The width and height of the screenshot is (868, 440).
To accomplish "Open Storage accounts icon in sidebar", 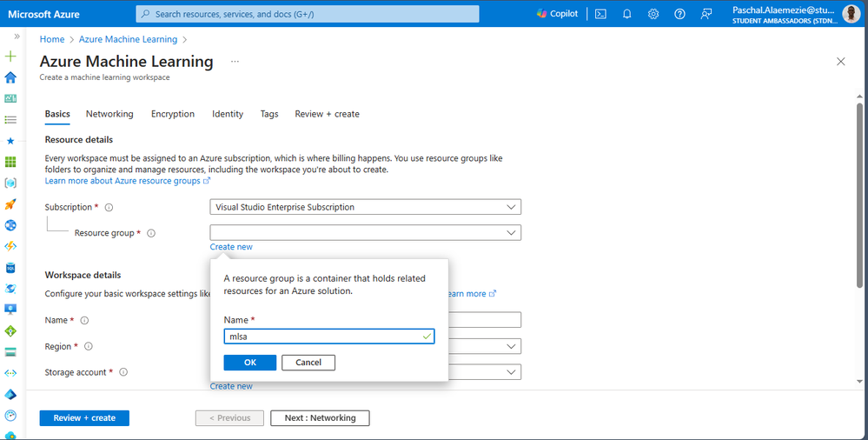I will click(x=10, y=352).
